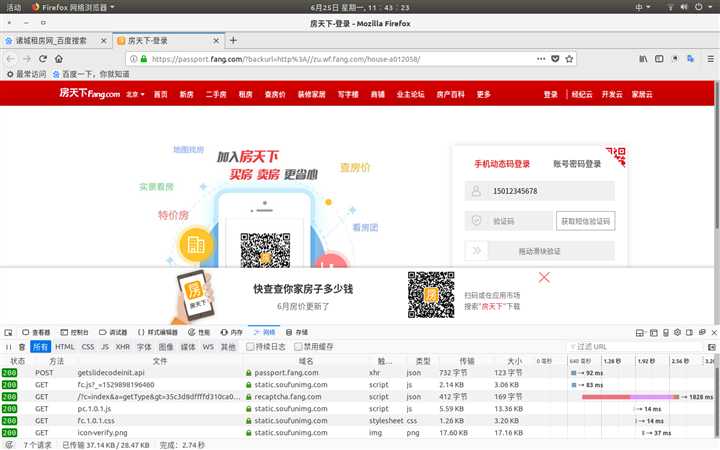
Task: Show the sidebars icon in toolbar
Action: 659,59
